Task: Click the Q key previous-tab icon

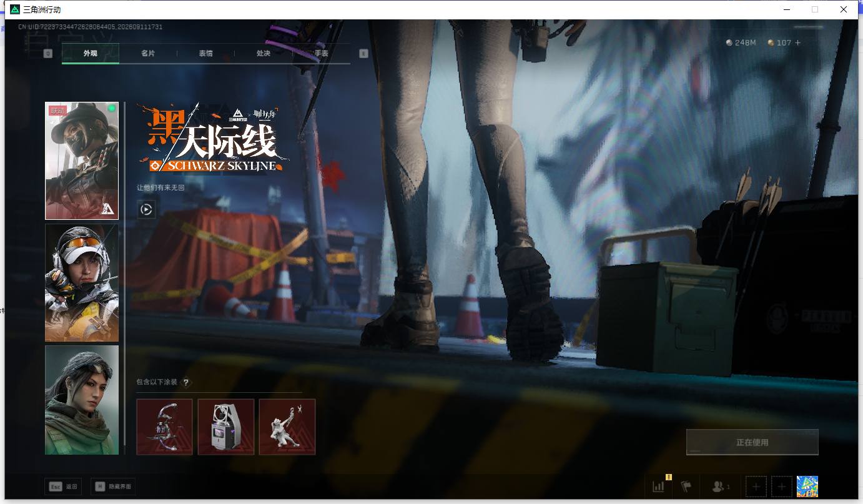Action: tap(48, 54)
